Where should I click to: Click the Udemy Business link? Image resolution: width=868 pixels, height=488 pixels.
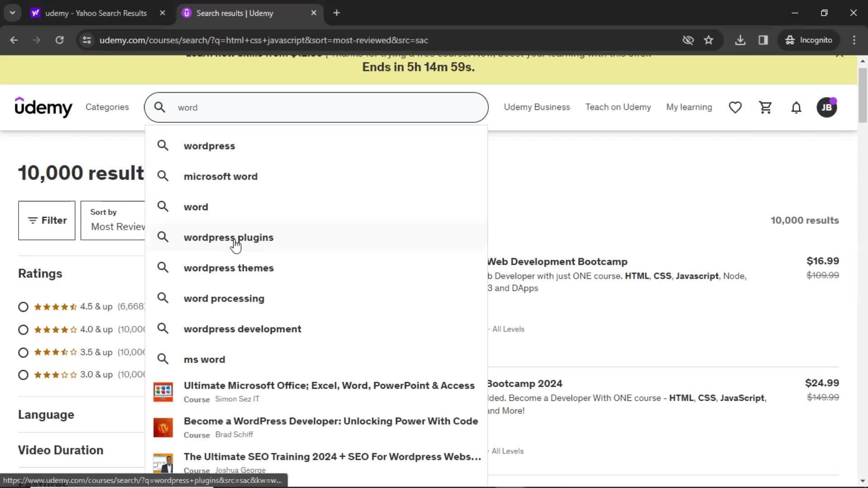(537, 107)
